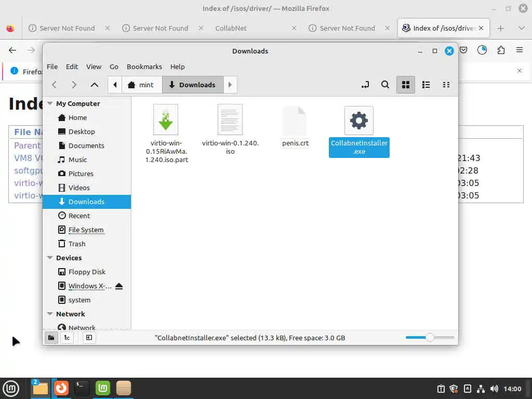Open network settings tray icon
This screenshot has width=532, height=399.
coord(481,389)
